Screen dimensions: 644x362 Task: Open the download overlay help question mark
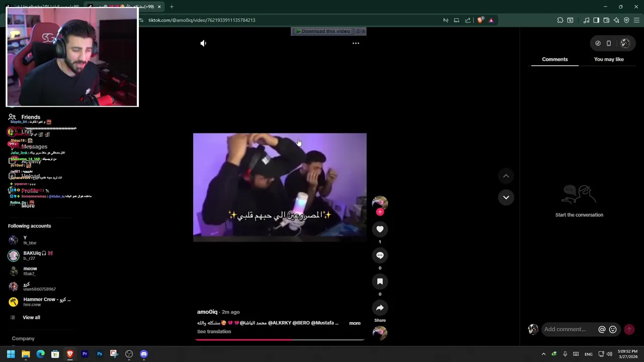[358, 31]
